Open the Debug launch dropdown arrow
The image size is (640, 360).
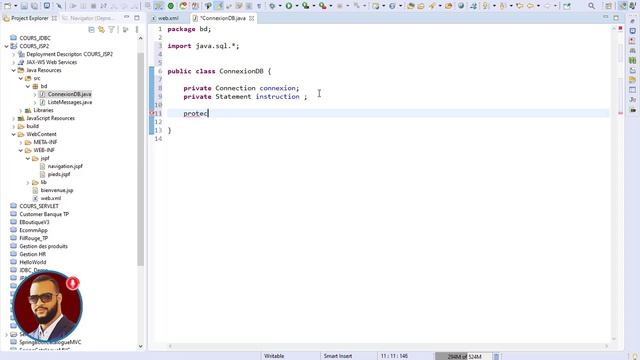[280, 6]
